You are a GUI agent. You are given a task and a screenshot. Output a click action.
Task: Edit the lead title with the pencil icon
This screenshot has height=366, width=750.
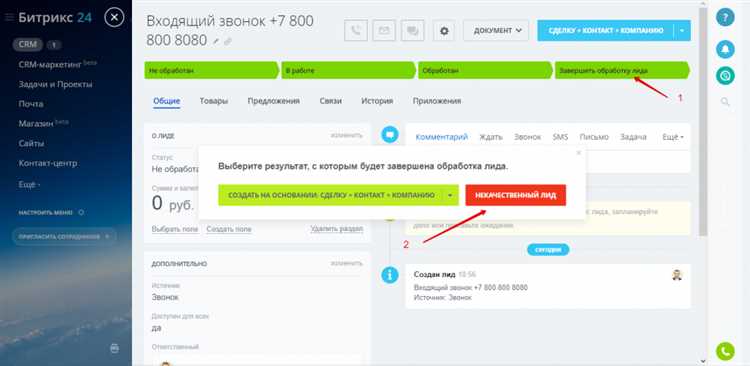pos(216,42)
